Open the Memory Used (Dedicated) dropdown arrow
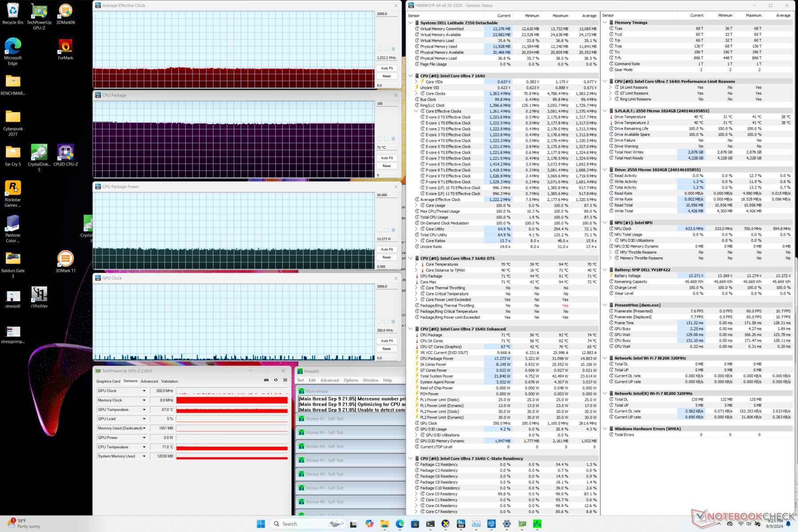Image resolution: width=798 pixels, height=532 pixels. pos(144,428)
